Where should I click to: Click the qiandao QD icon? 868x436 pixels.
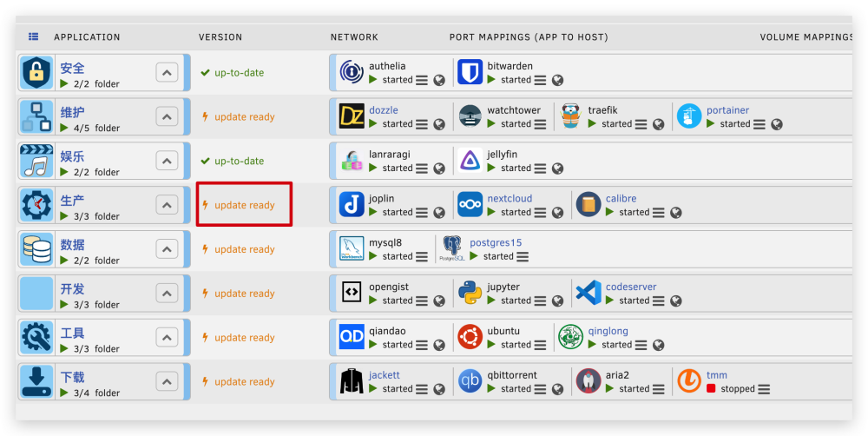[x=352, y=337]
